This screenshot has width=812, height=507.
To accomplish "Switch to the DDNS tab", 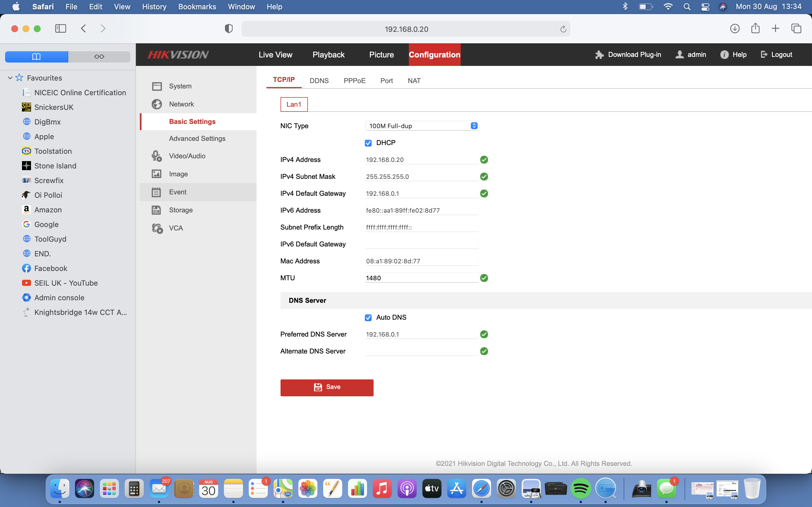I will pos(319,81).
